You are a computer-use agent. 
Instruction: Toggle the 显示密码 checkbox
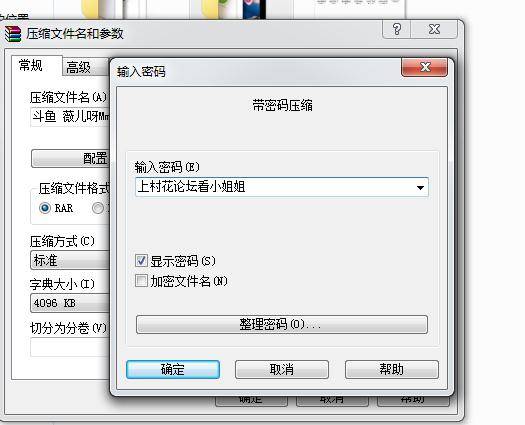(141, 261)
